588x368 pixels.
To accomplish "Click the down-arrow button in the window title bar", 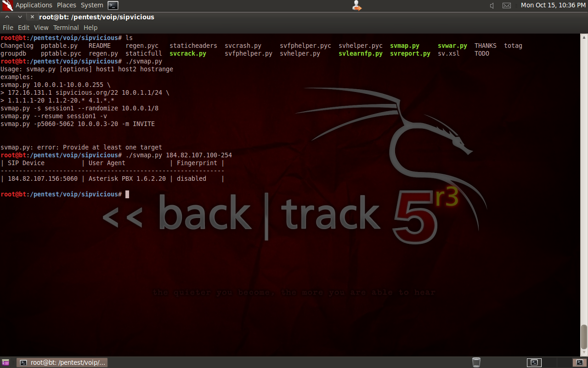I will tap(20, 17).
